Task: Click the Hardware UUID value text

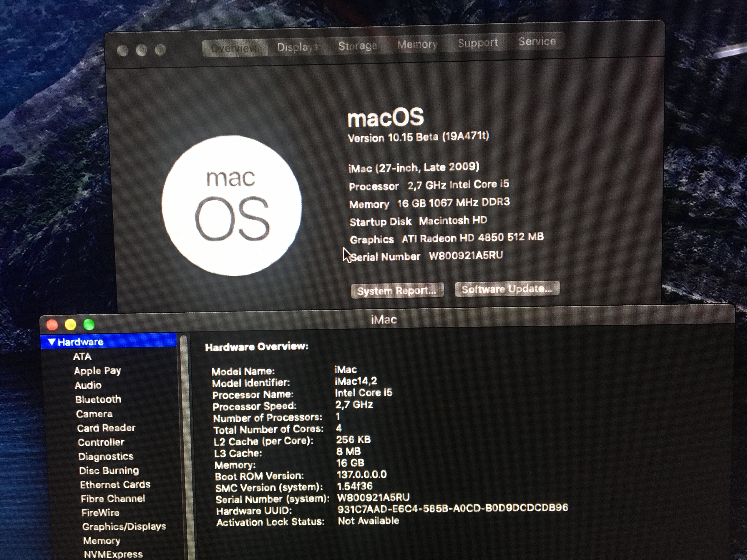Action: [453, 508]
